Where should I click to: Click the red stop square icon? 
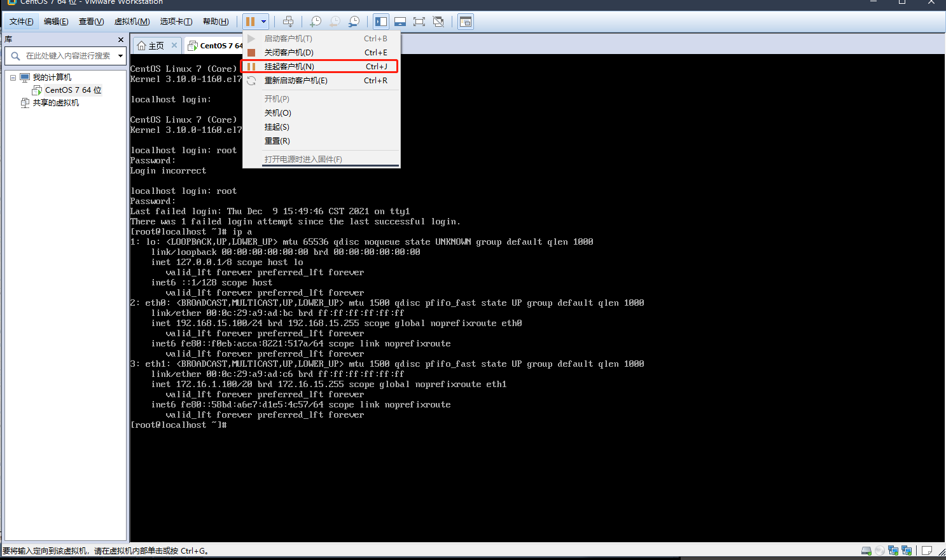click(251, 53)
